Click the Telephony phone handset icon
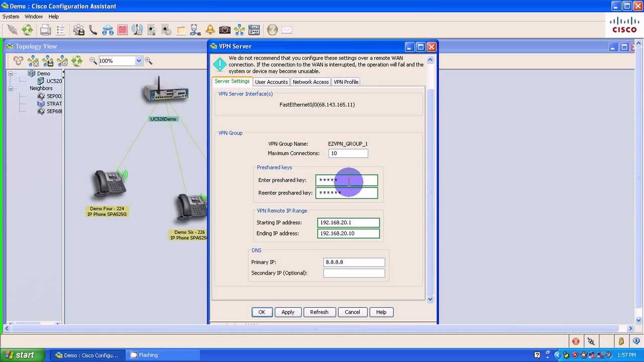Image resolution: width=644 pixels, height=362 pixels. point(93,30)
